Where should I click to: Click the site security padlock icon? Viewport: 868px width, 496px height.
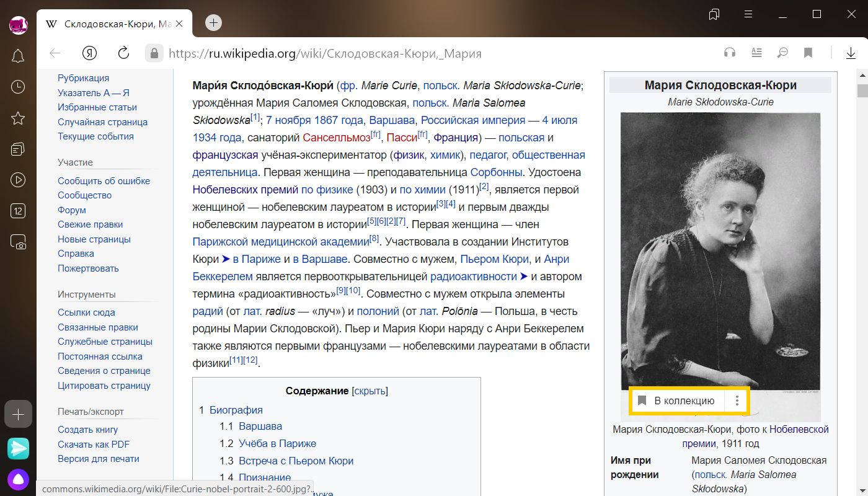(154, 53)
